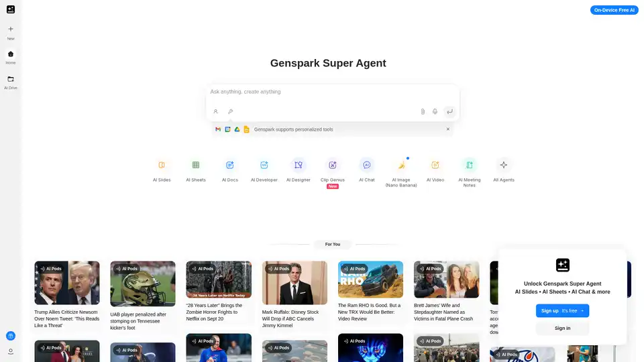
Task: Choose the AI Designer tool
Action: click(299, 165)
